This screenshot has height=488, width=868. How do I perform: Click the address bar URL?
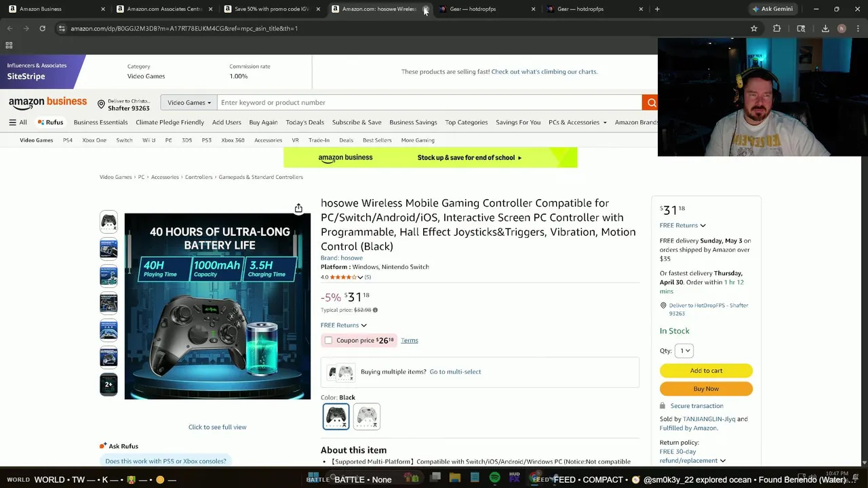[x=184, y=28]
